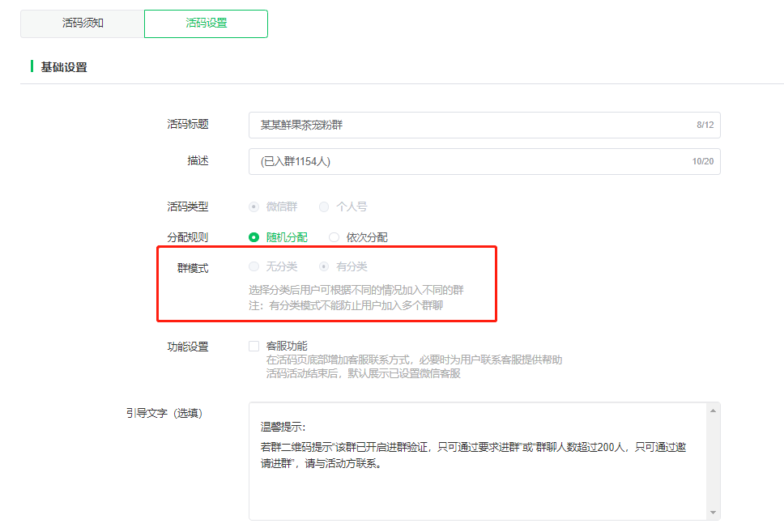Enable the 客服功能 checkbox

click(x=254, y=347)
